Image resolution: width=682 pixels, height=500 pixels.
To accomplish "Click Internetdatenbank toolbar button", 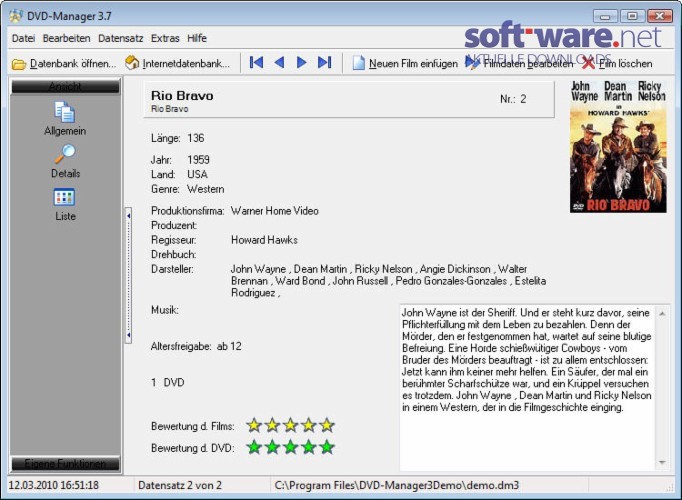I will [x=178, y=63].
